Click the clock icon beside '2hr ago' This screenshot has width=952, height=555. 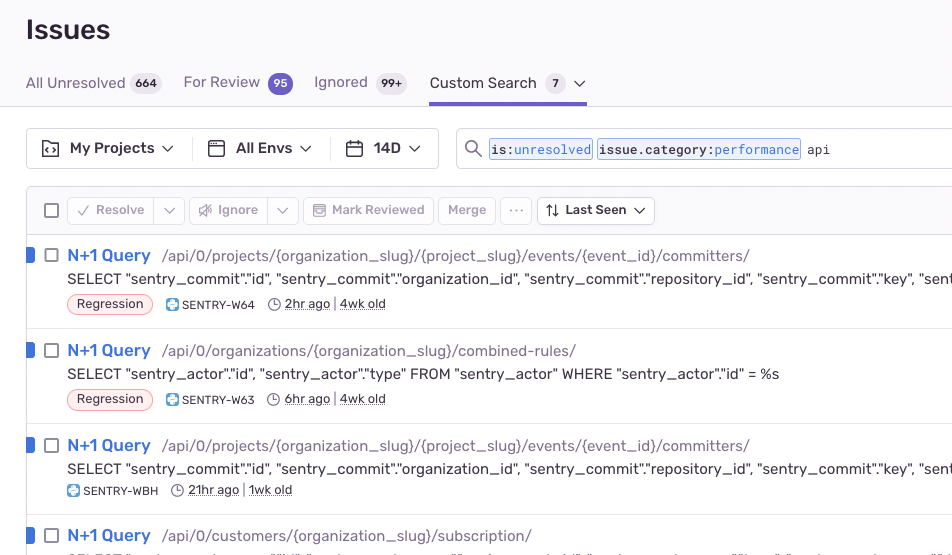pyautogui.click(x=274, y=304)
